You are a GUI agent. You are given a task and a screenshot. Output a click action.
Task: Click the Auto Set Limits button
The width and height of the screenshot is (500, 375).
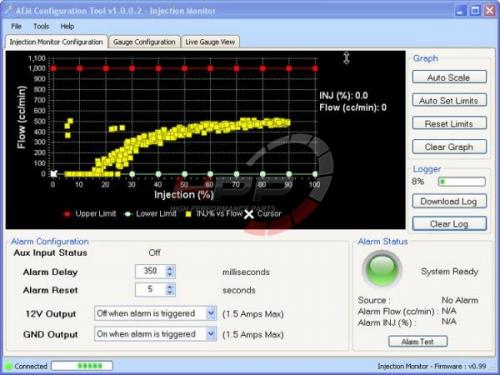coord(449,100)
